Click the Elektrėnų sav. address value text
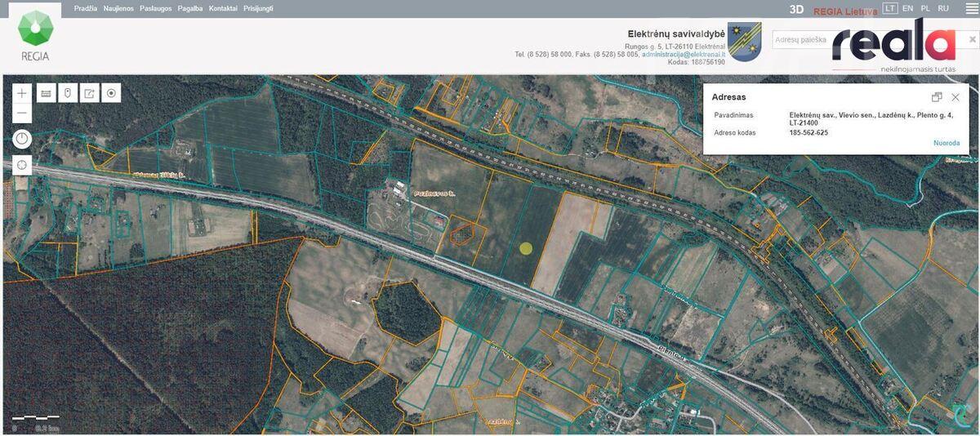Viewport: 980px width, 436px height. point(871,118)
